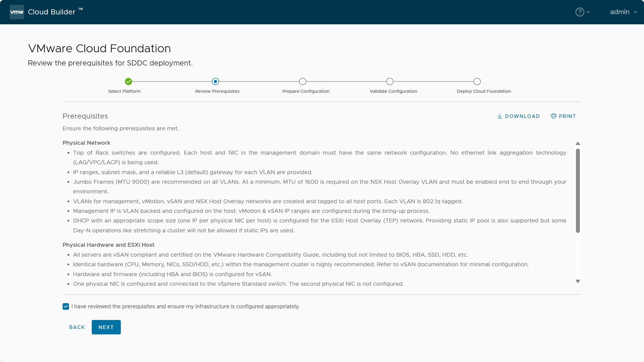Click the NEXT button to proceed
Image resolution: width=644 pixels, height=362 pixels.
pos(106,327)
